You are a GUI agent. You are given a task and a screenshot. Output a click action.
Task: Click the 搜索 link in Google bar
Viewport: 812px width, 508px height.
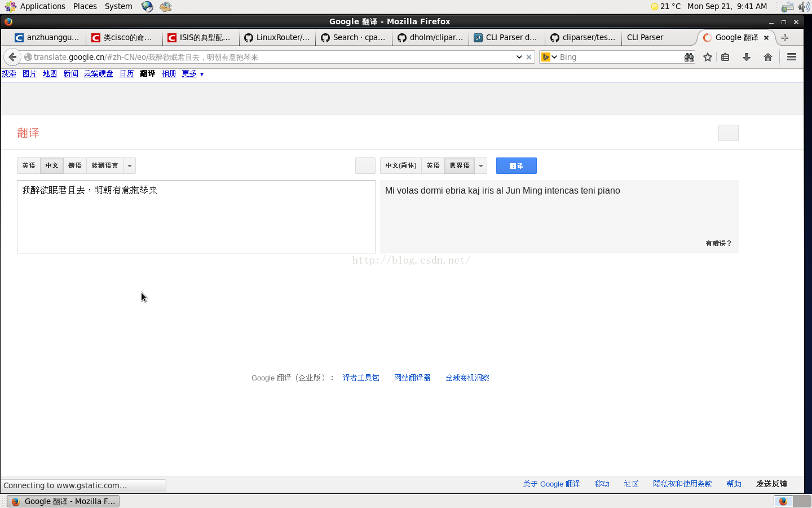9,73
